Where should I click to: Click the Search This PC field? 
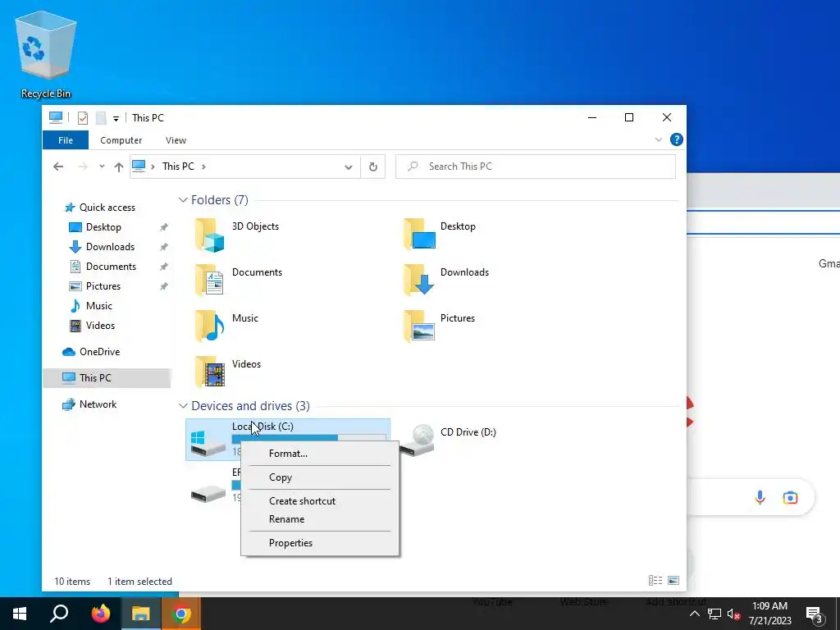pos(535,167)
